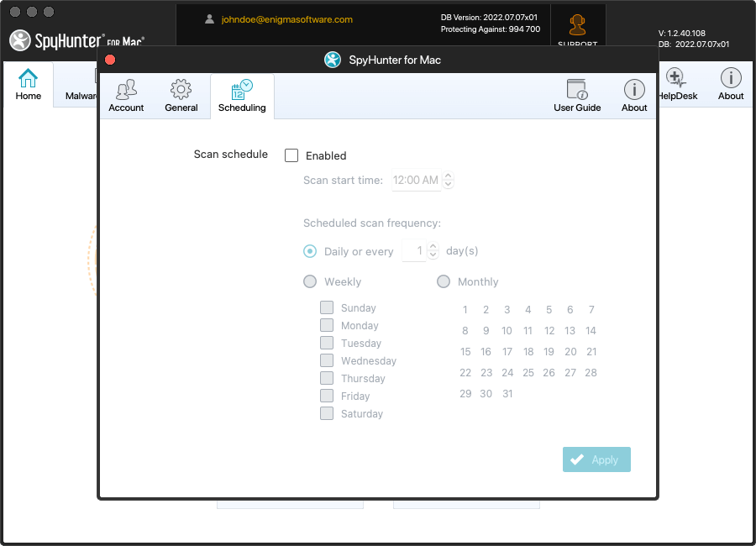Adjust the scan start time stepper

[449, 180]
